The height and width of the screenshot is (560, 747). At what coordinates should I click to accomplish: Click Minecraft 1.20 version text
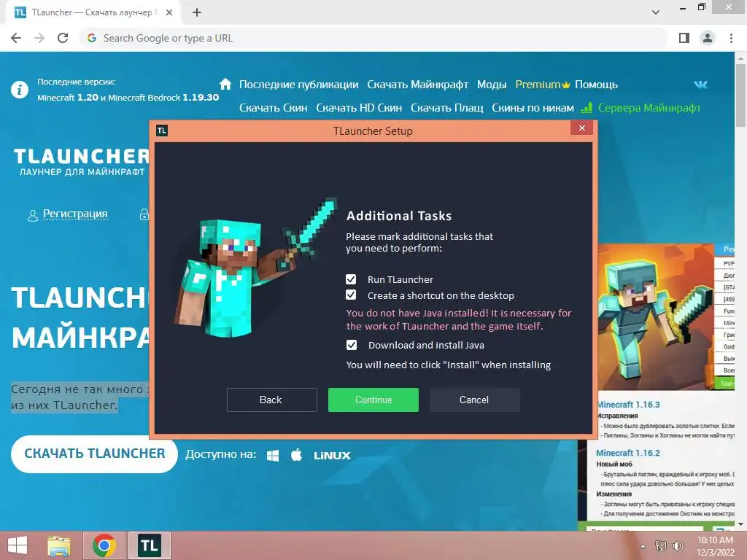(x=68, y=97)
